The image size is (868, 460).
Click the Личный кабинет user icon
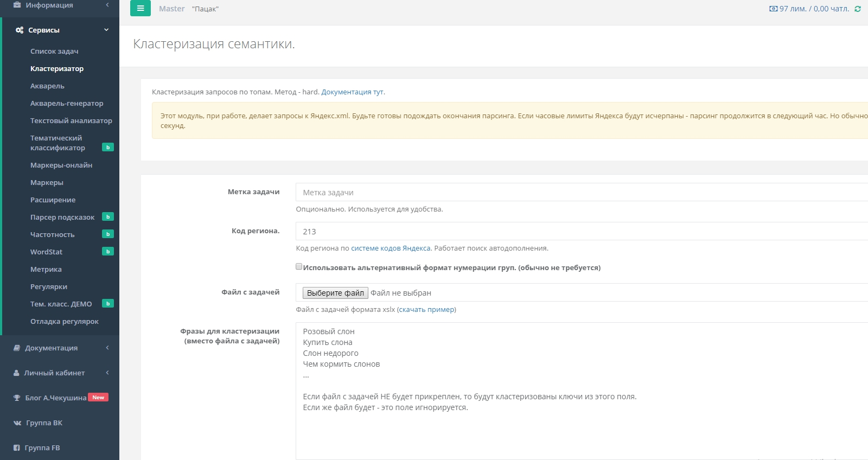point(16,373)
